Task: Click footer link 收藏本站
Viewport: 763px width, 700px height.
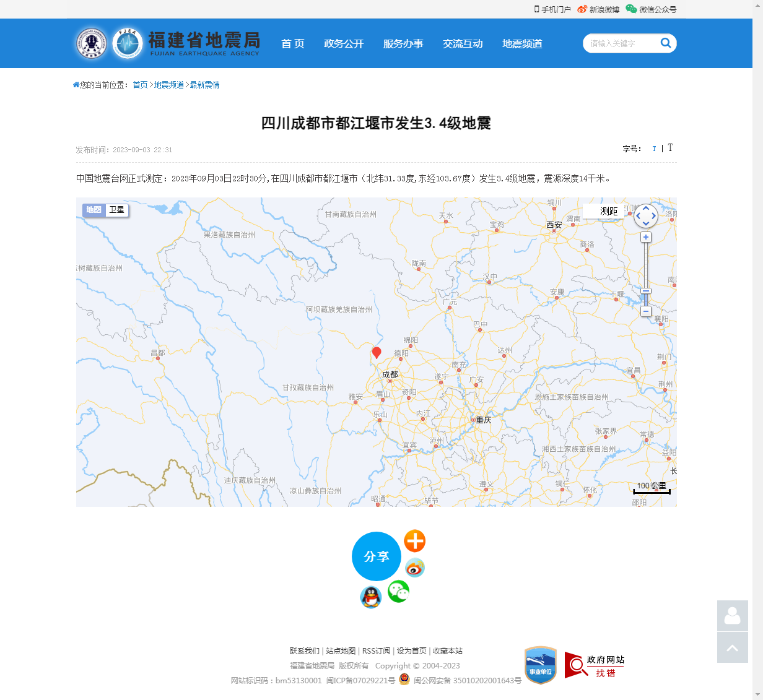Action: coord(448,651)
